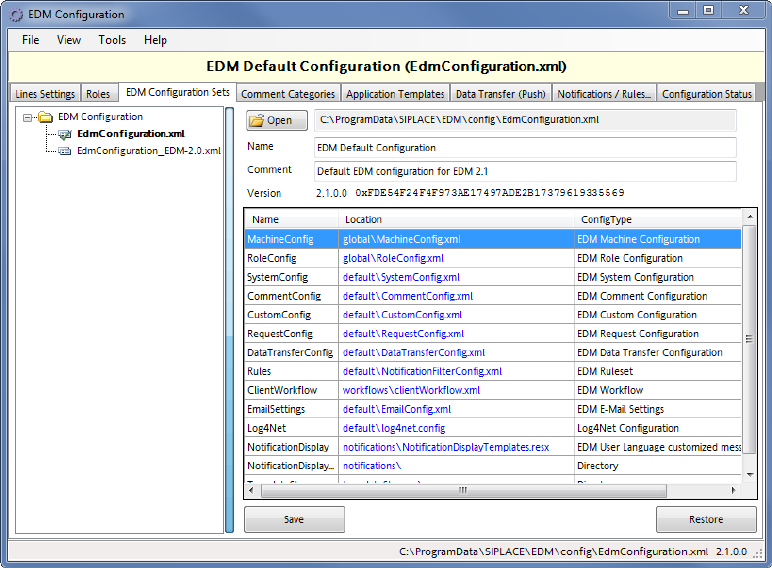772x568 pixels.
Task: Collapse the EDM Configuration tree node
Action: [27, 117]
